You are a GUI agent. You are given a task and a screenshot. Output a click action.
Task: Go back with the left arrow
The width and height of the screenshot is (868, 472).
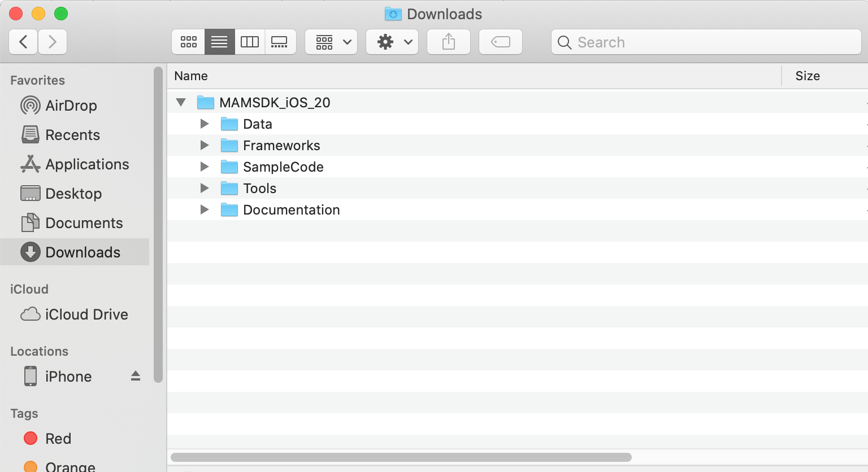tap(24, 42)
